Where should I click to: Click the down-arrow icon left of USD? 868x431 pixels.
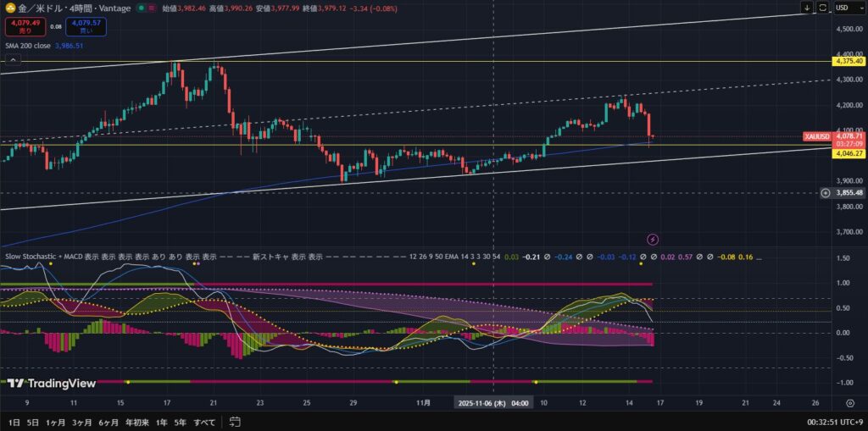click(x=807, y=8)
